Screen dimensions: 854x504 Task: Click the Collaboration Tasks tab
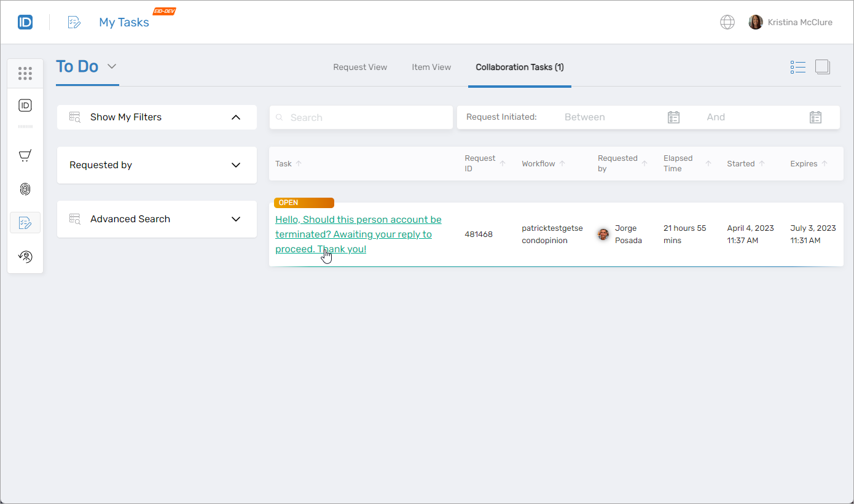pyautogui.click(x=519, y=67)
